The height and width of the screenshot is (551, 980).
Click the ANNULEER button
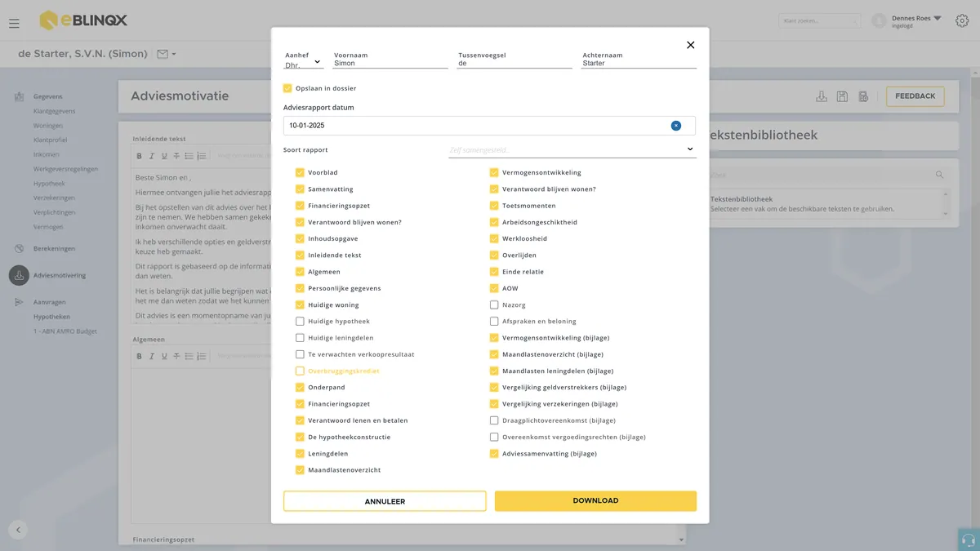(x=385, y=501)
